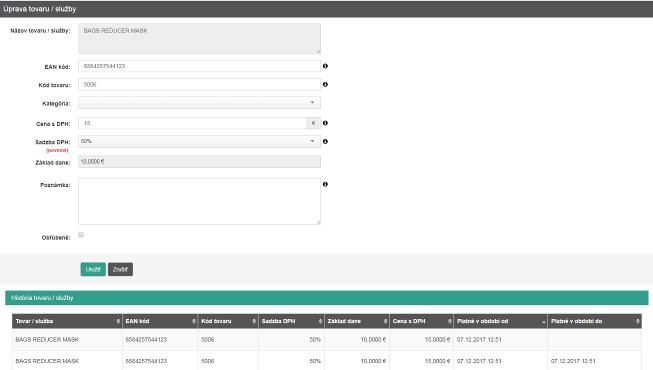This screenshot has width=653, height=370.
Task: Click info icon beside Sadzba DPH dropdown
Action: [x=325, y=141]
